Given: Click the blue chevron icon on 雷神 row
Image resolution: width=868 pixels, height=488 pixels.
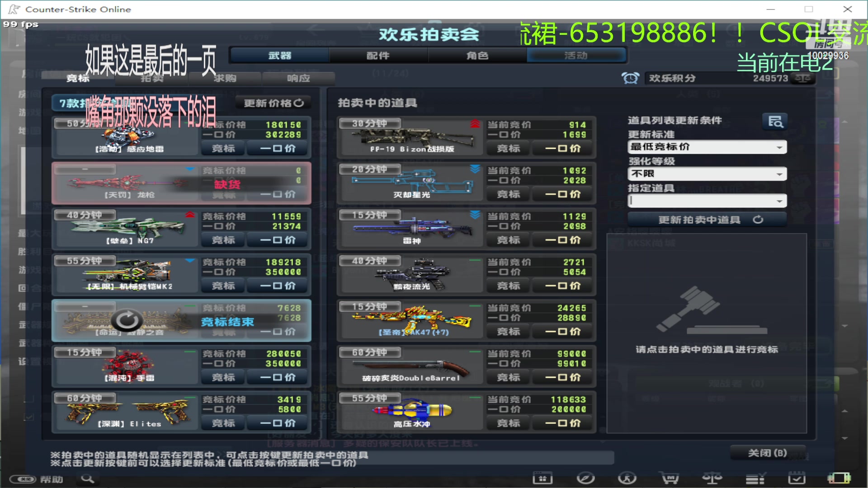Looking at the screenshot, I should (x=475, y=215).
